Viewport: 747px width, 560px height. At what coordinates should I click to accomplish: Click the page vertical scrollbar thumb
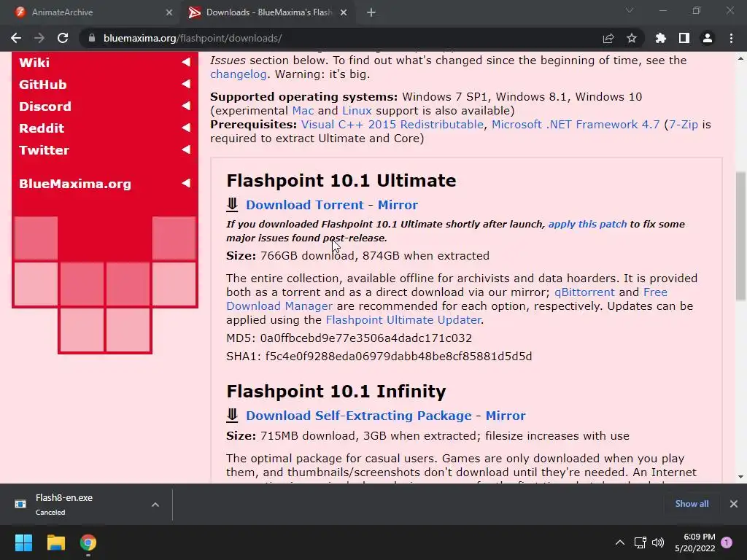click(740, 236)
